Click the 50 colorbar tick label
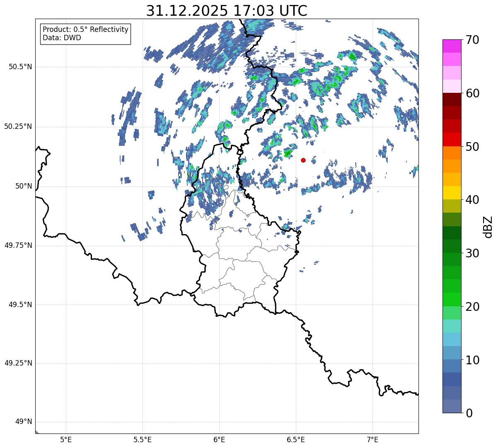Screen dimensions: 498x448 [472, 147]
